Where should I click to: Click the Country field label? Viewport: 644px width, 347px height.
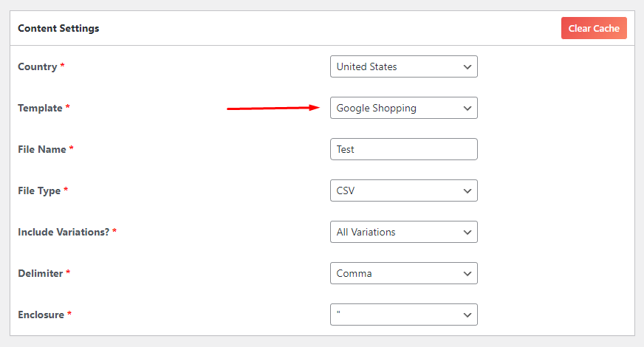click(37, 66)
